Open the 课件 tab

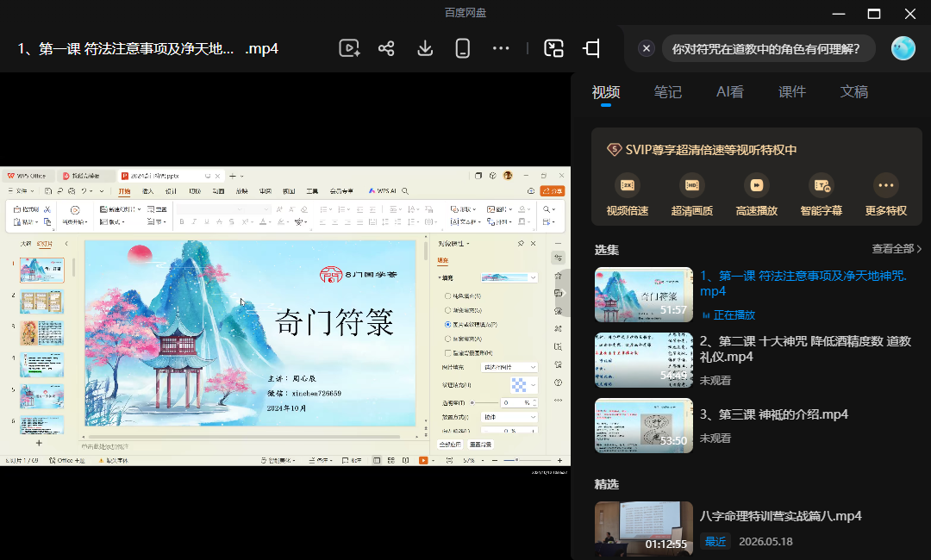792,92
